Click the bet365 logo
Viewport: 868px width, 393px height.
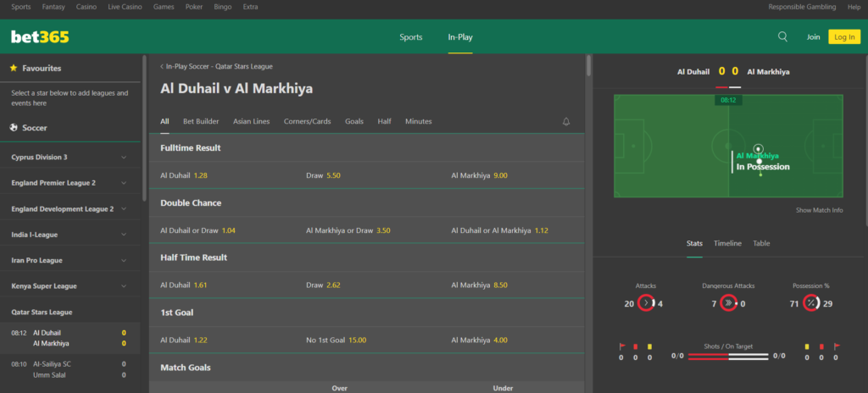pos(40,37)
